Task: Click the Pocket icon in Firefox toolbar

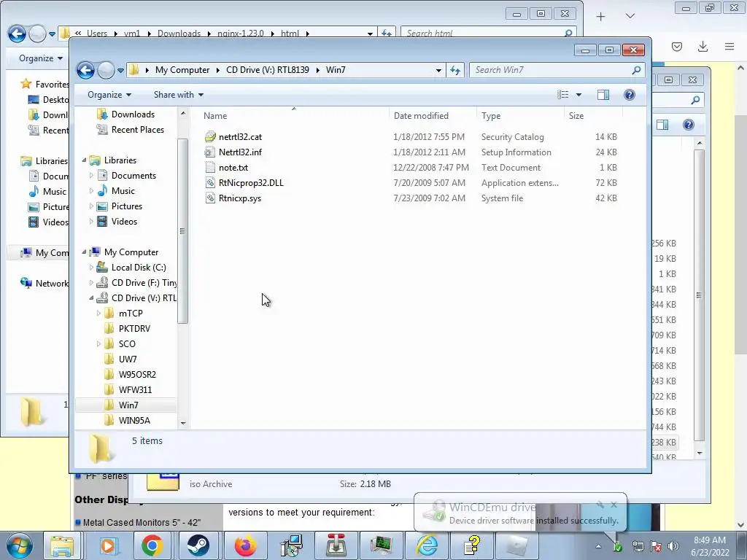Action: 677,46
